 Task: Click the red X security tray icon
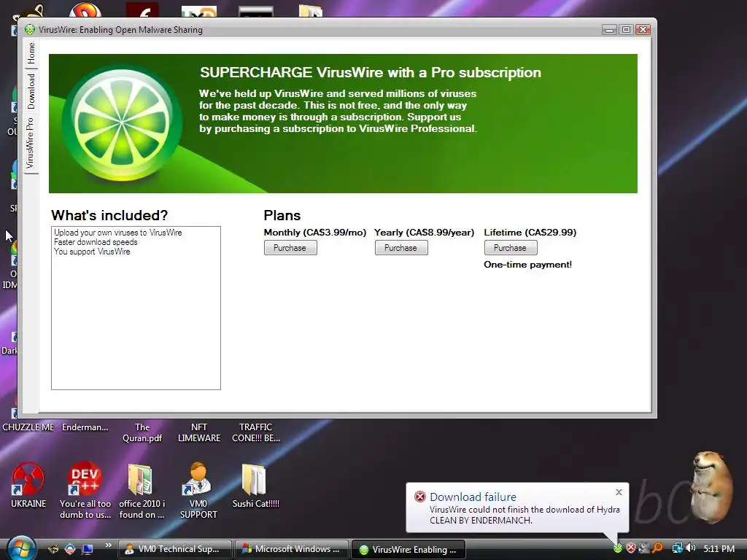click(x=631, y=548)
